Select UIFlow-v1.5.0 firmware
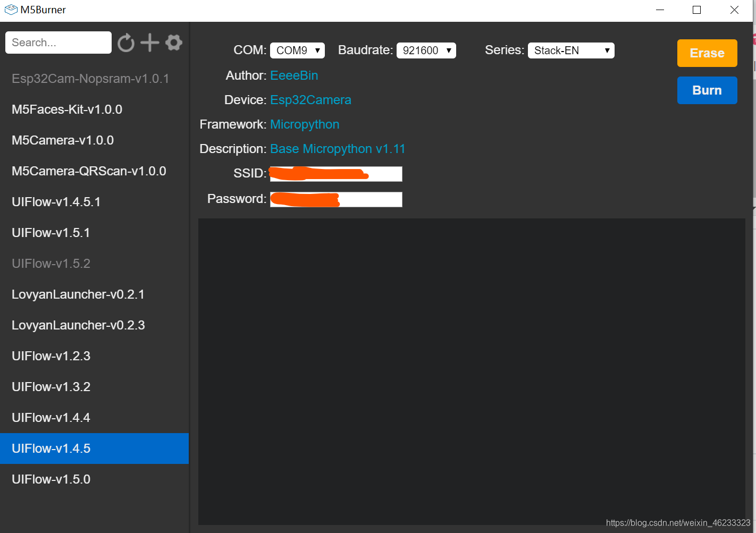 click(x=95, y=479)
